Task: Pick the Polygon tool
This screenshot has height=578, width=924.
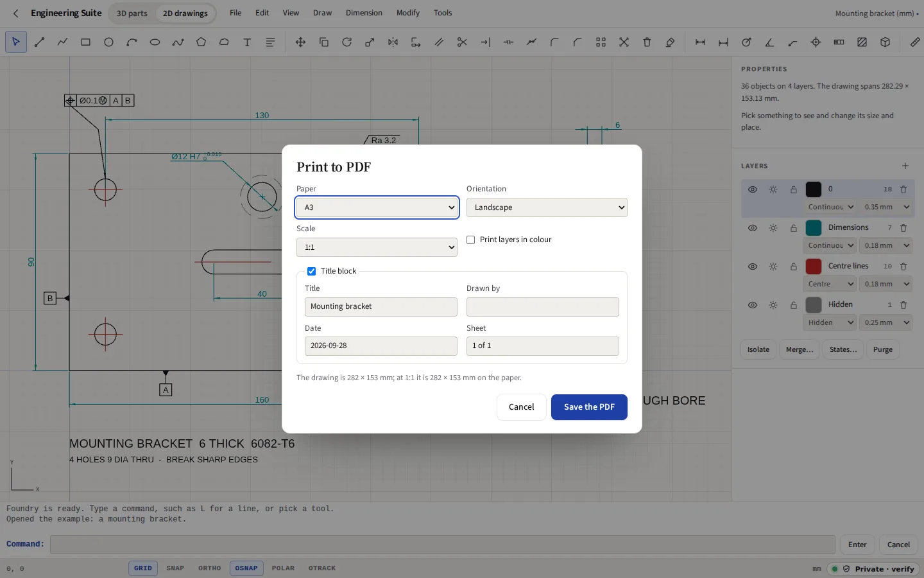Action: (201, 42)
